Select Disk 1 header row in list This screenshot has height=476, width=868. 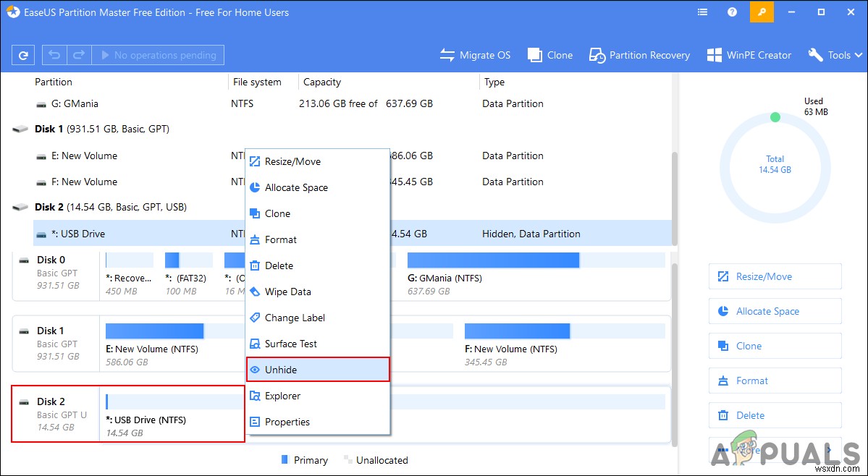341,129
